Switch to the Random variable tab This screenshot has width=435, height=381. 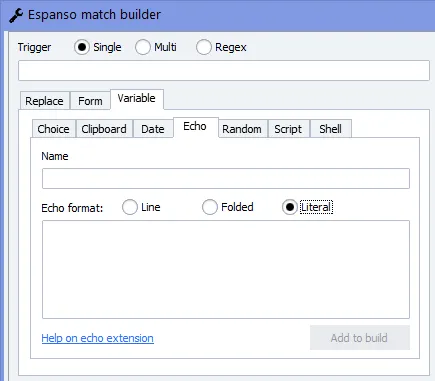[x=242, y=129]
